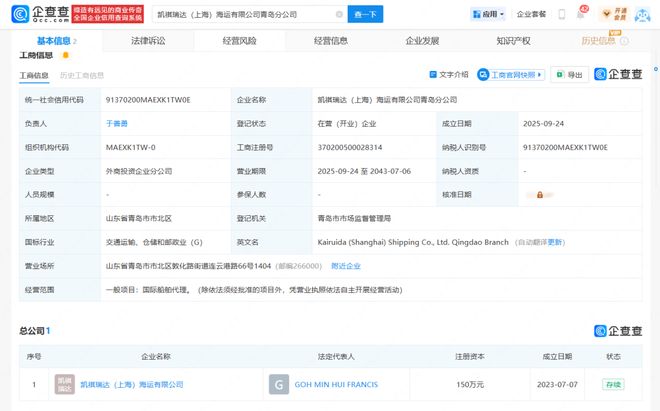Click the 150万元 registered capital cell
The image size is (660, 411).
(470, 384)
